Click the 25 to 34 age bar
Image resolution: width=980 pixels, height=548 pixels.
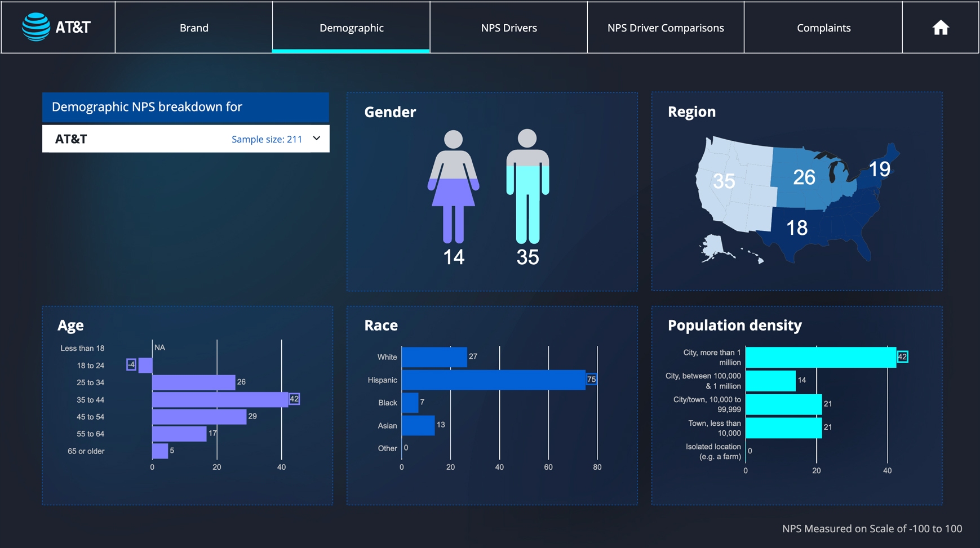point(193,382)
